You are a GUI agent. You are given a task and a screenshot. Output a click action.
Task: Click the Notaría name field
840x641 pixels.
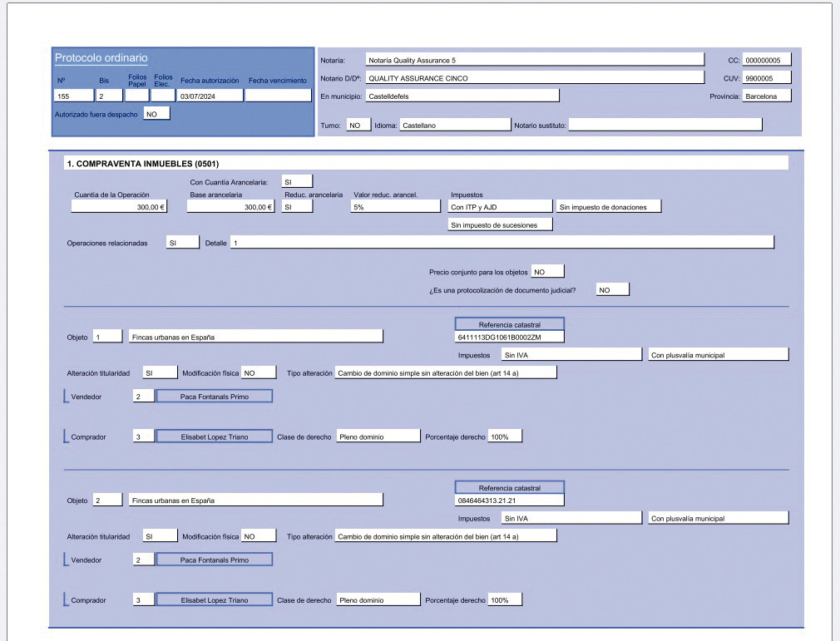click(534, 60)
